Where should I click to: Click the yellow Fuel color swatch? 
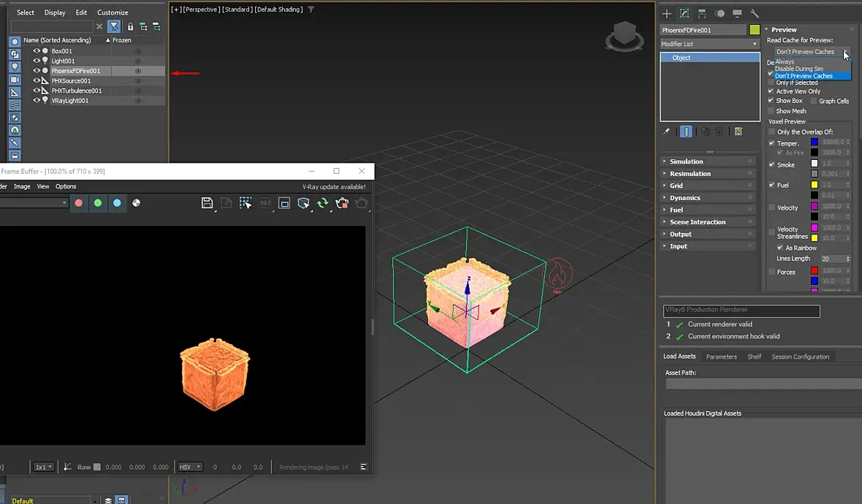click(x=815, y=186)
